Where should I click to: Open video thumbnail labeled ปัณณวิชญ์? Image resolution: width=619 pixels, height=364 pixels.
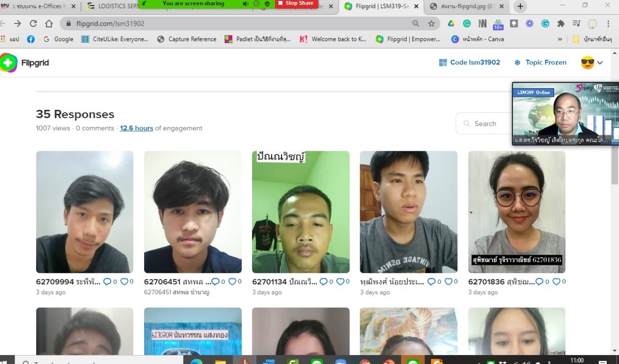point(301,212)
